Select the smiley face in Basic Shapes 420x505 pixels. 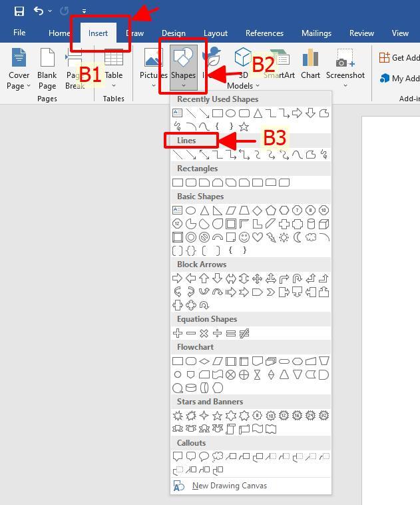pyautogui.click(x=244, y=237)
